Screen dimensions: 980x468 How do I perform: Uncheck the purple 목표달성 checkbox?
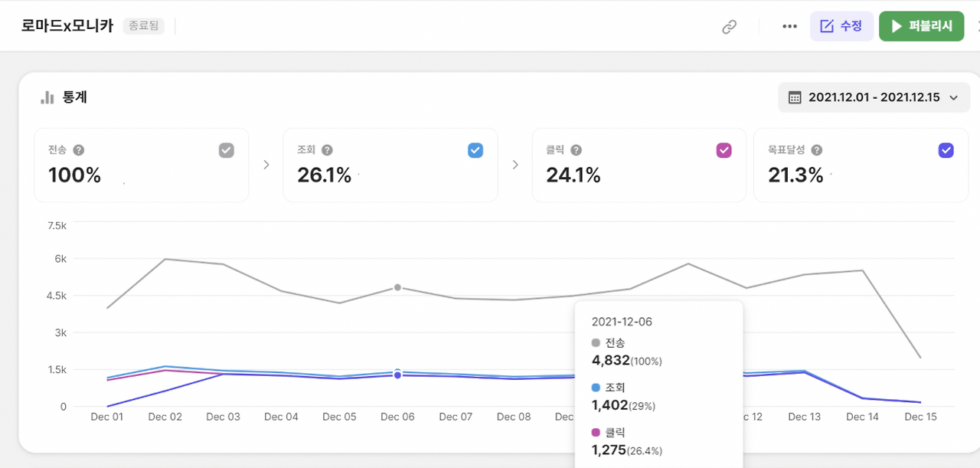(946, 150)
